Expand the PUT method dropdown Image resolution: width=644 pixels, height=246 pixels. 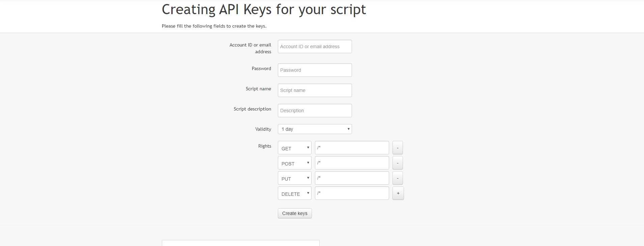pyautogui.click(x=294, y=178)
